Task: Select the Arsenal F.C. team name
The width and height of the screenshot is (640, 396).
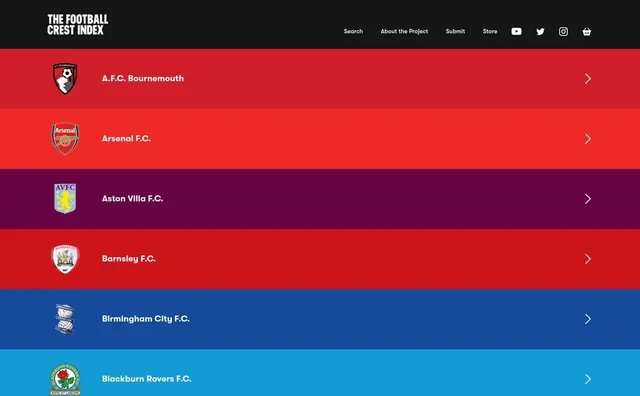Action: pos(126,138)
